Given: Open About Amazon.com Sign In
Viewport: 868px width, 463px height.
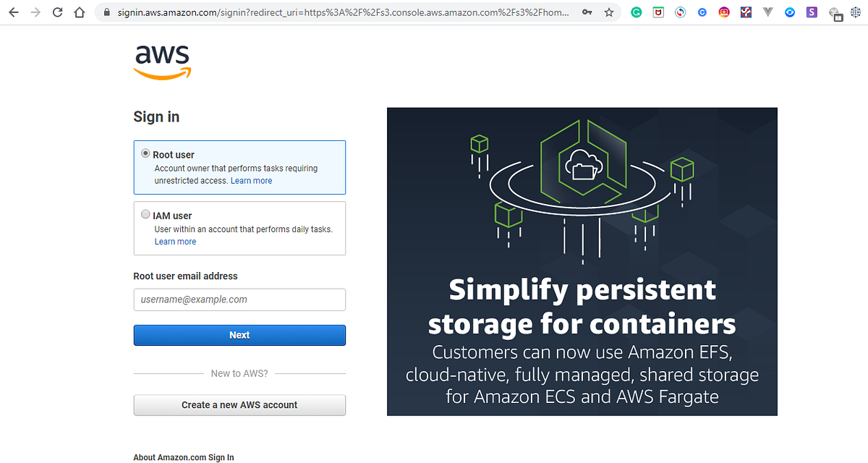Looking at the screenshot, I should [184, 457].
